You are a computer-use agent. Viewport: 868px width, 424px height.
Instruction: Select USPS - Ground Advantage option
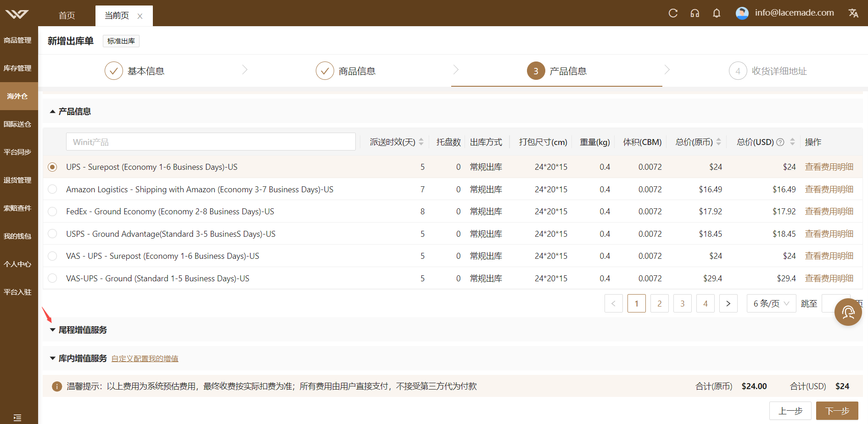pos(52,234)
